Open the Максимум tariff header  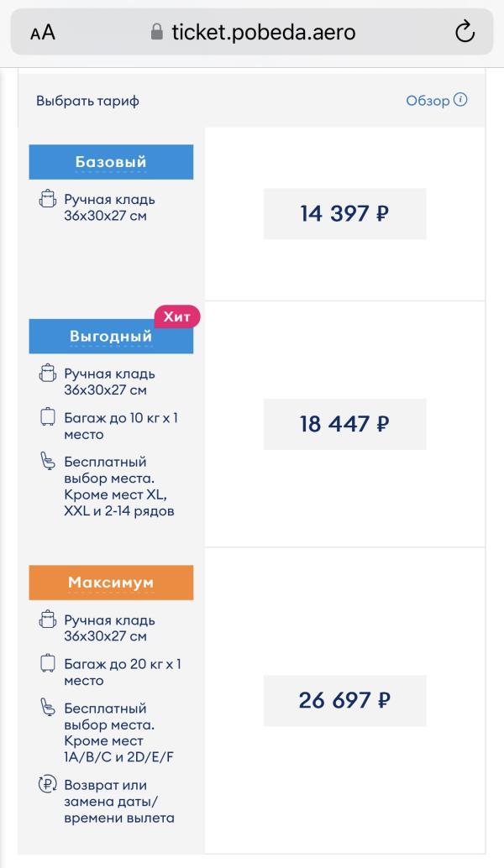pos(111,583)
